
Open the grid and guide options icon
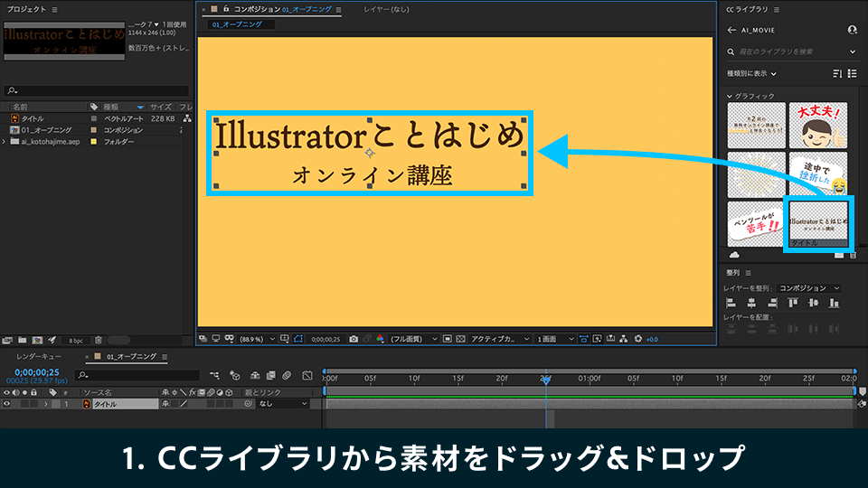[x=285, y=339]
